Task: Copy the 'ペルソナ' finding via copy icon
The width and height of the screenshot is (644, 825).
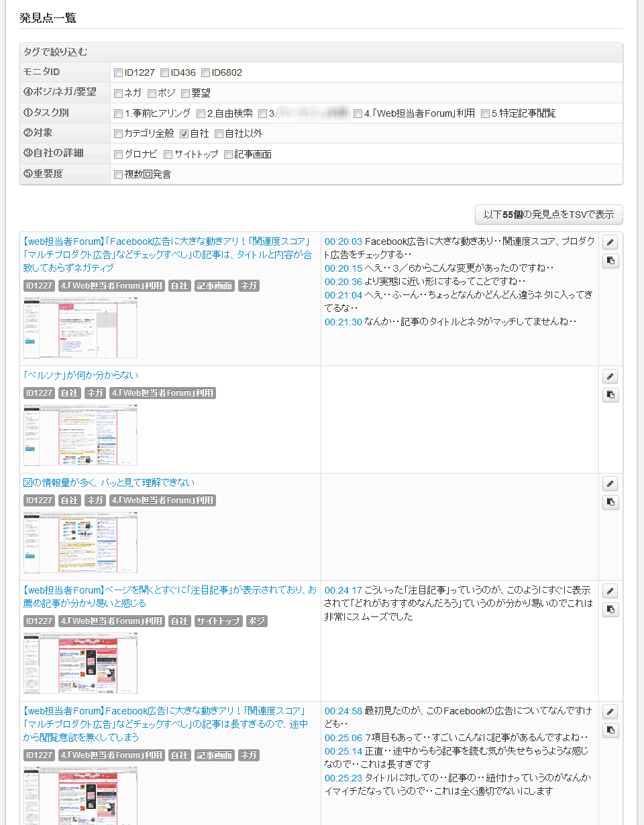Action: click(610, 395)
